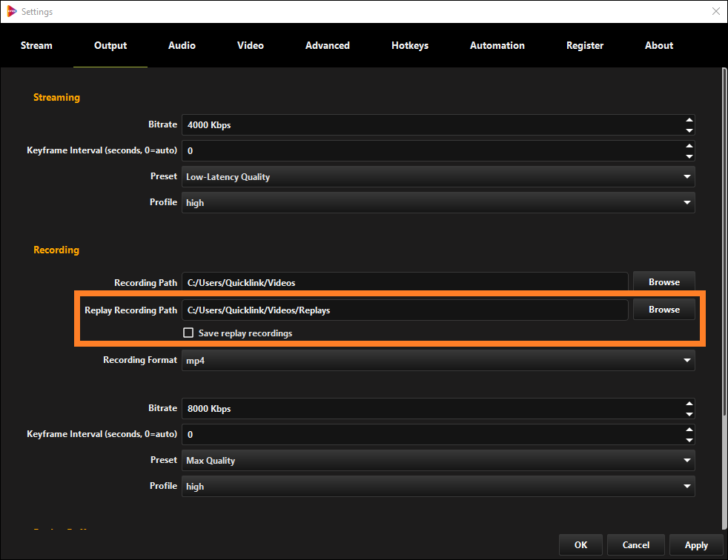728x560 pixels.
Task: Decrease the Recording Bitrate with the down stepper
Action: point(689,413)
